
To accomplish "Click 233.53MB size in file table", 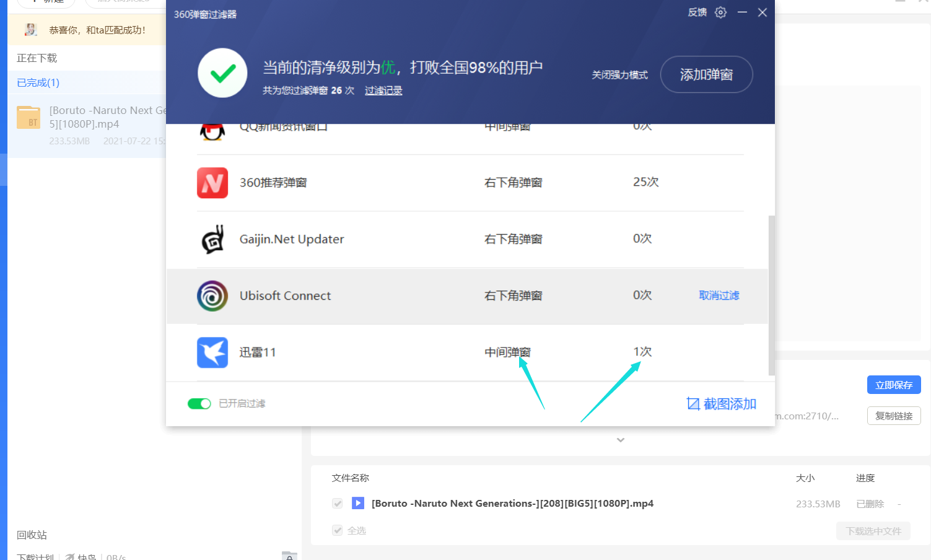I will pos(818,504).
